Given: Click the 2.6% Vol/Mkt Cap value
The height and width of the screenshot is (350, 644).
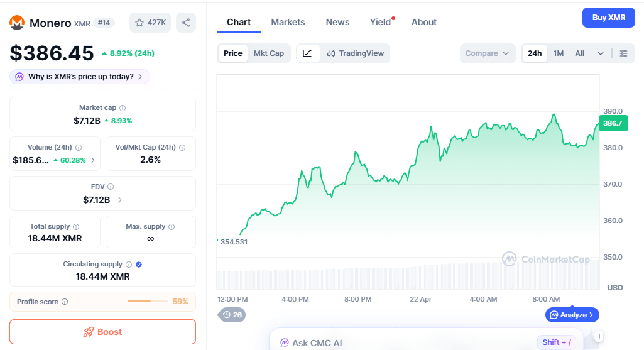Looking at the screenshot, I should [150, 160].
